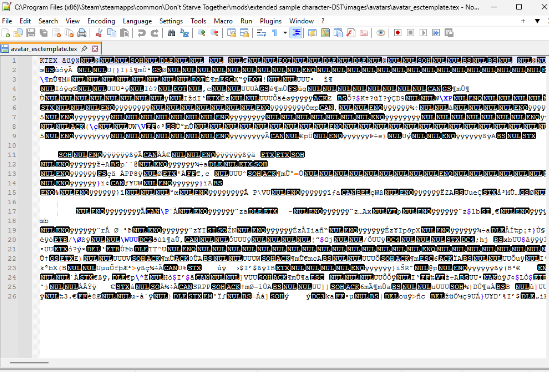The width and height of the screenshot is (549, 372).
Task: Undo the last action
Action: point(141,33)
